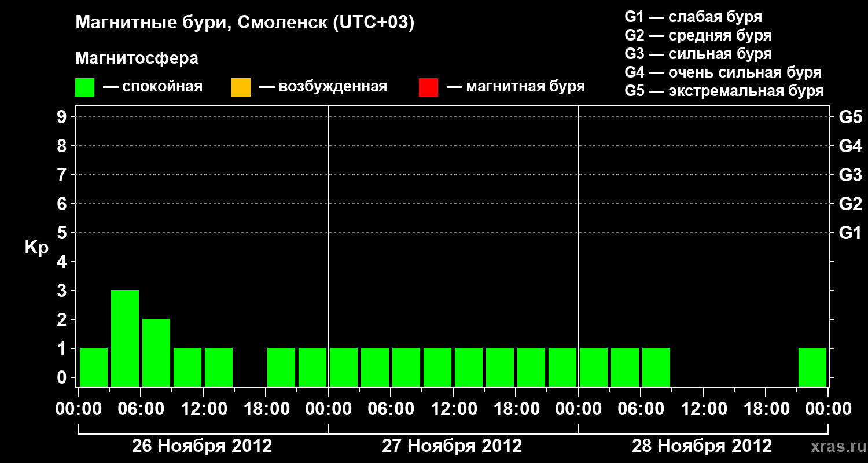868x463 pixels.
Task: Select the title 'Магнитные бури, Смоленск (UTC+03)'
Action: point(245,23)
